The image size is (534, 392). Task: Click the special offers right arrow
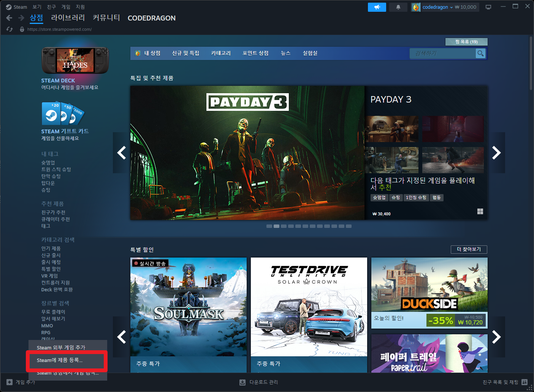(496, 337)
